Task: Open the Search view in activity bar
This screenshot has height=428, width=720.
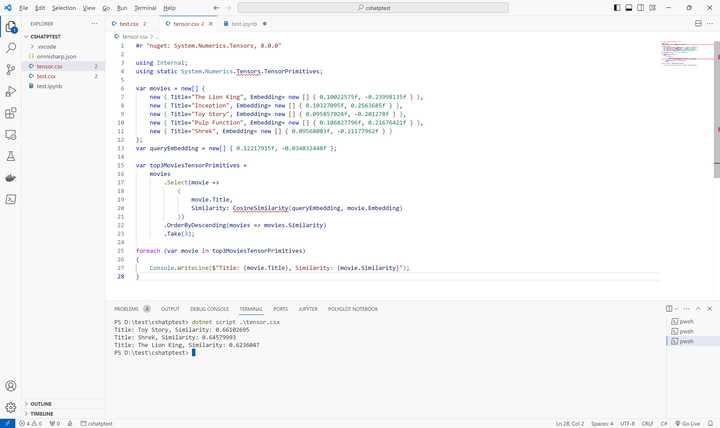Action: pos(11,48)
